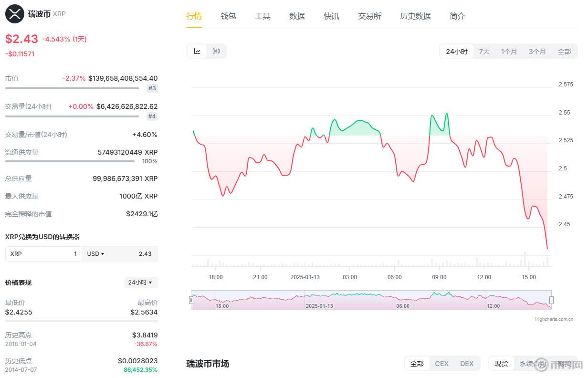
Task: Click max supply value 1000亿 XRP
Action: tap(138, 196)
